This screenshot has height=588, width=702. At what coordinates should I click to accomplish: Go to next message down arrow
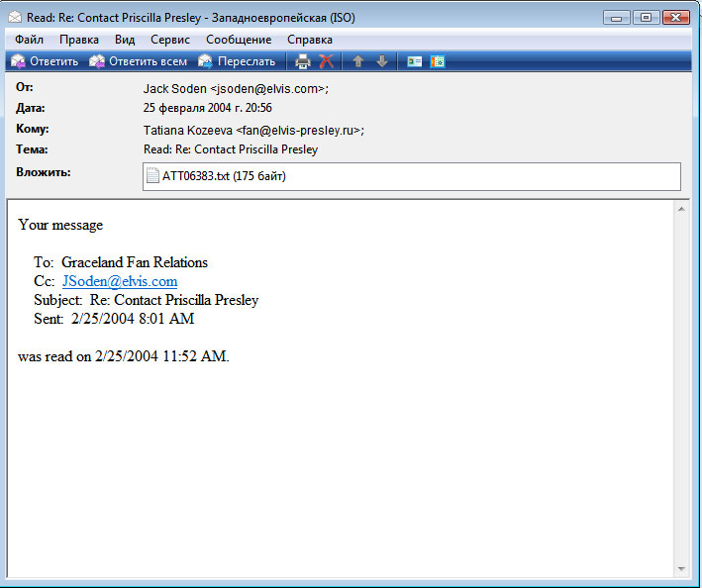[382, 61]
